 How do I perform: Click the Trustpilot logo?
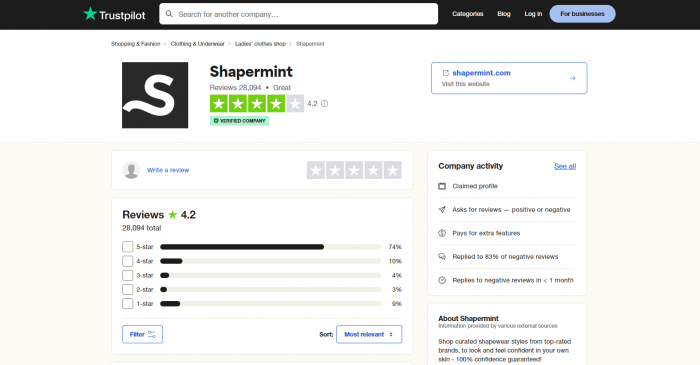[x=114, y=14]
